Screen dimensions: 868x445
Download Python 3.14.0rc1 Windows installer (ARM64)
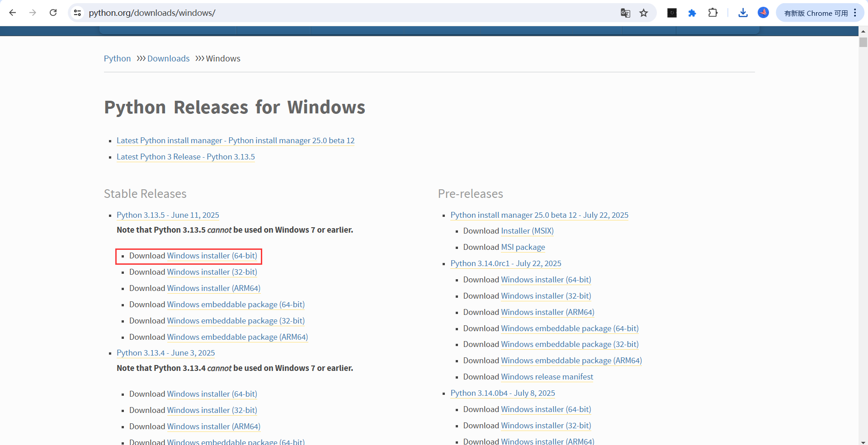tap(548, 312)
